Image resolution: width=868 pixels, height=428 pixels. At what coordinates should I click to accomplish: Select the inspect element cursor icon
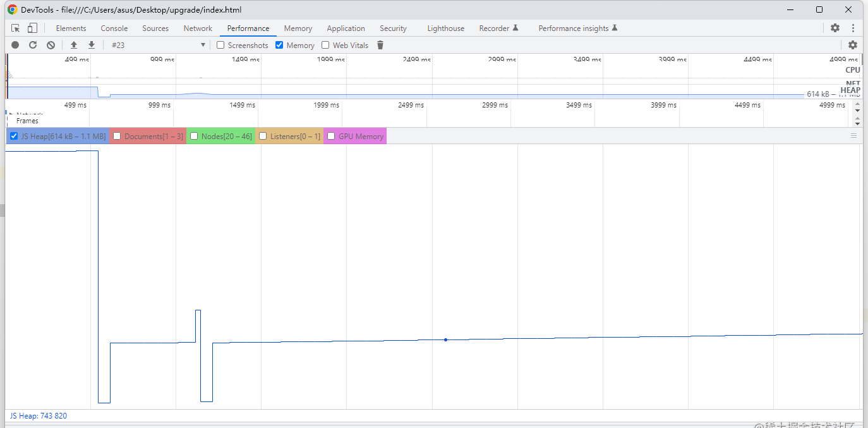tap(16, 28)
